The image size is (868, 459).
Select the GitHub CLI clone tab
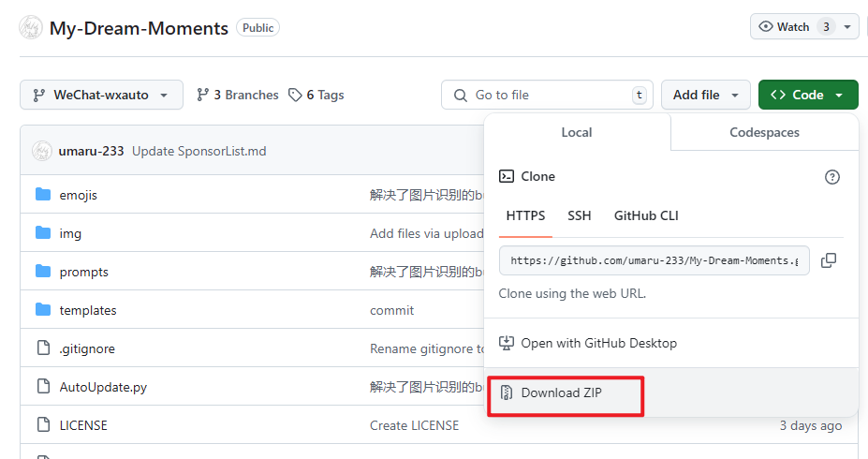click(646, 215)
